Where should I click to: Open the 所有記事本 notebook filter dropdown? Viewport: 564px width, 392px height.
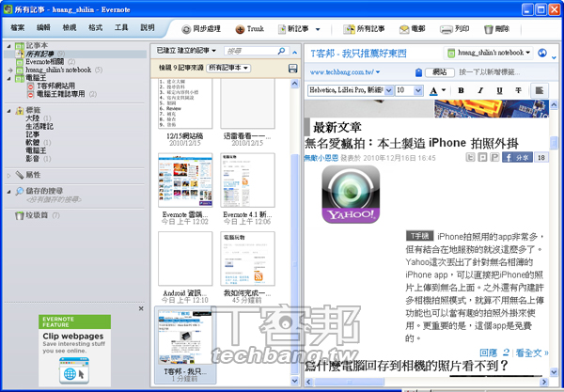(x=228, y=68)
